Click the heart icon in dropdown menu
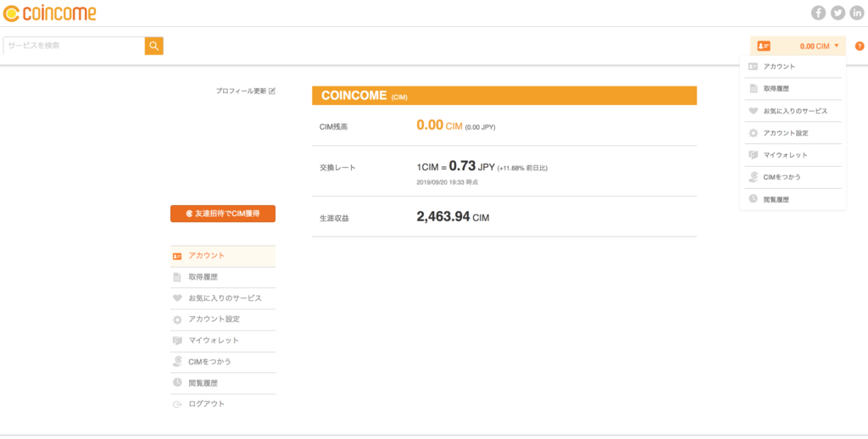 (x=753, y=111)
